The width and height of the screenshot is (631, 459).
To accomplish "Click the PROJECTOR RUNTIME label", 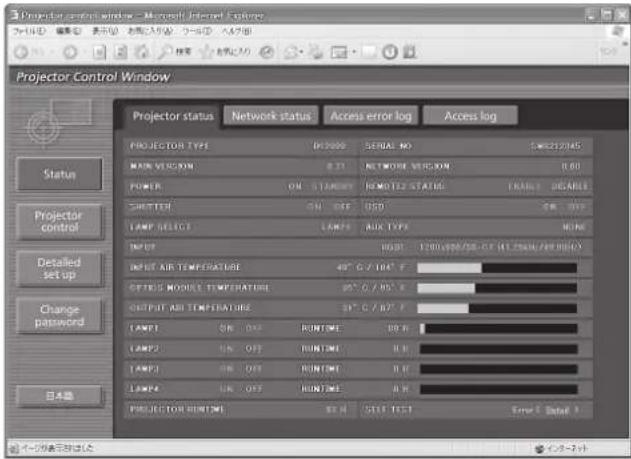I will click(177, 410).
